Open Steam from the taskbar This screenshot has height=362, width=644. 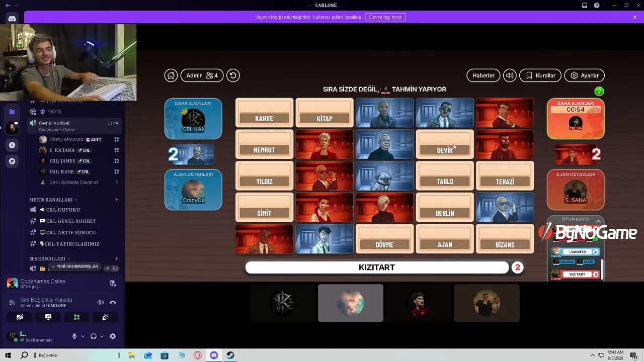point(231,355)
